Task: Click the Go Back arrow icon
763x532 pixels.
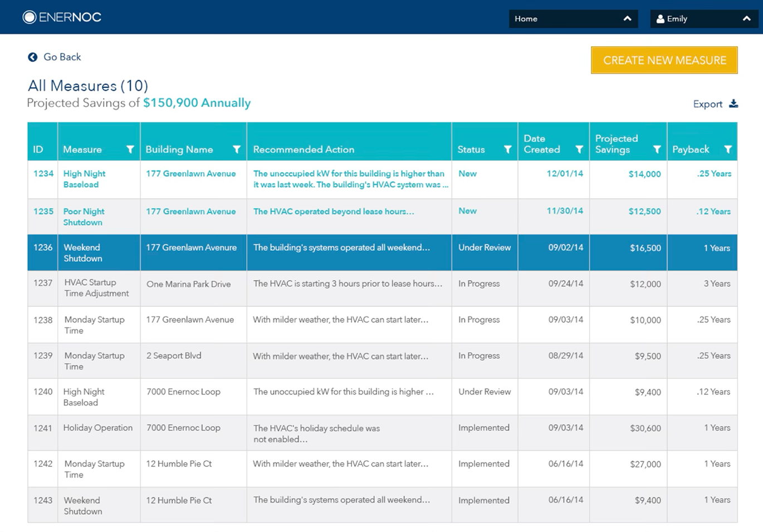Action: click(x=33, y=57)
